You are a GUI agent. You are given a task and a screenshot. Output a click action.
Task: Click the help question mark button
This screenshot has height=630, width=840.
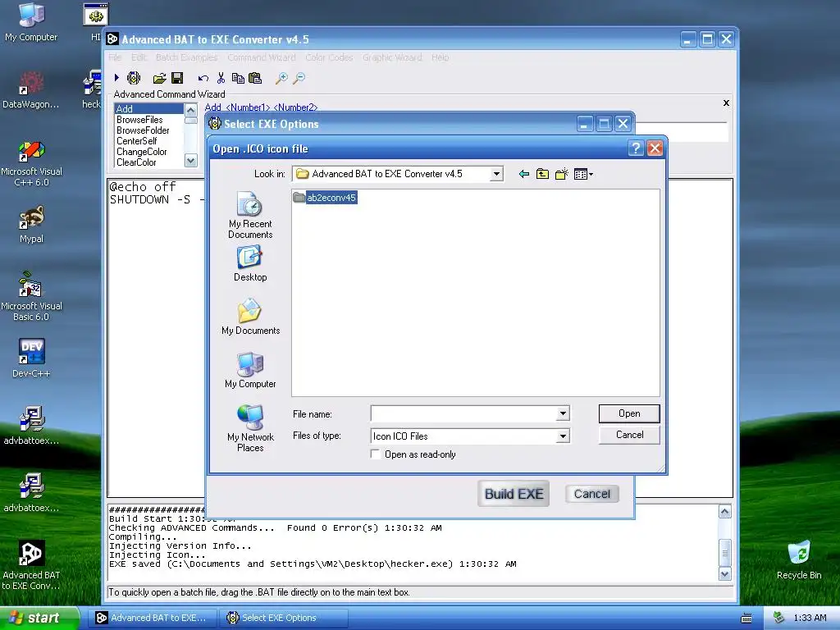click(x=636, y=148)
